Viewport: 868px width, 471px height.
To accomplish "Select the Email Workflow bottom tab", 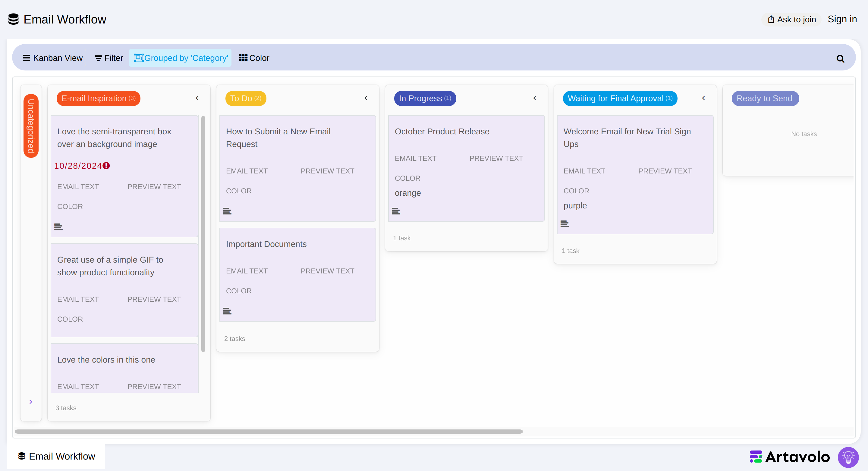I will pos(56,456).
